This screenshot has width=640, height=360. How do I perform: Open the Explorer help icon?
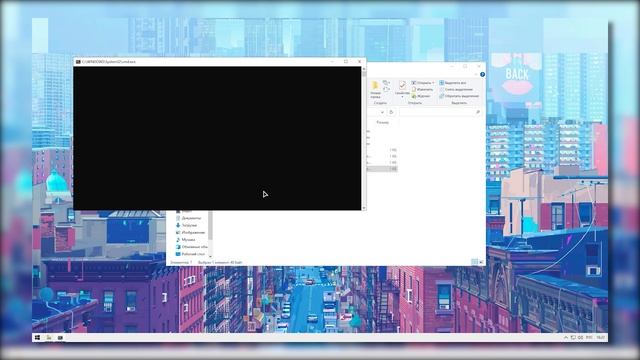[482, 74]
